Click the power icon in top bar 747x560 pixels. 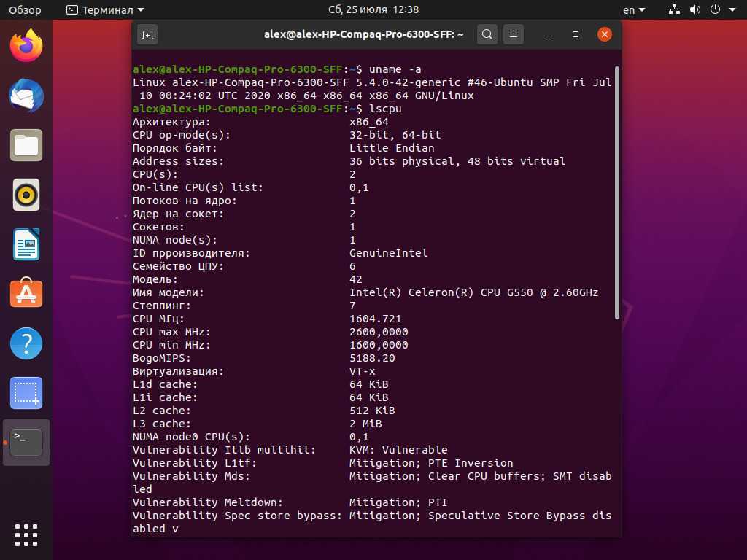tap(715, 9)
